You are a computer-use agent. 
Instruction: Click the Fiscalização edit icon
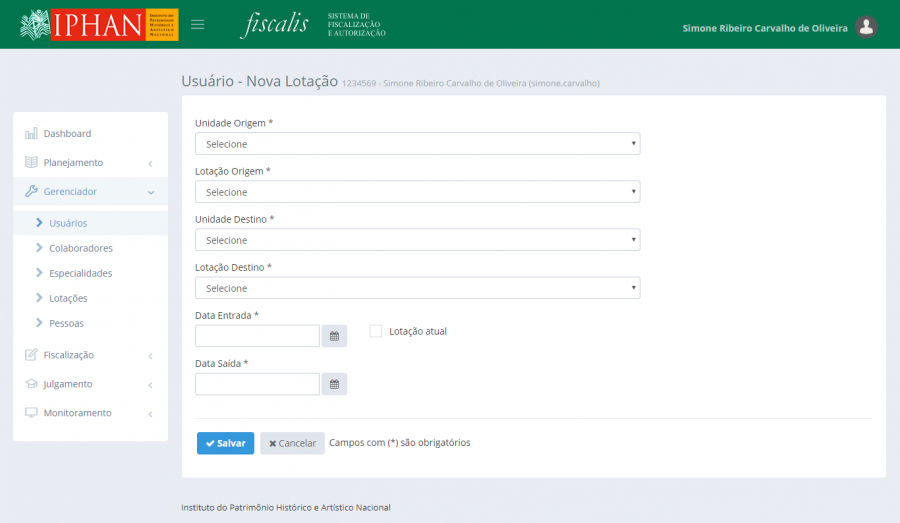(31, 355)
